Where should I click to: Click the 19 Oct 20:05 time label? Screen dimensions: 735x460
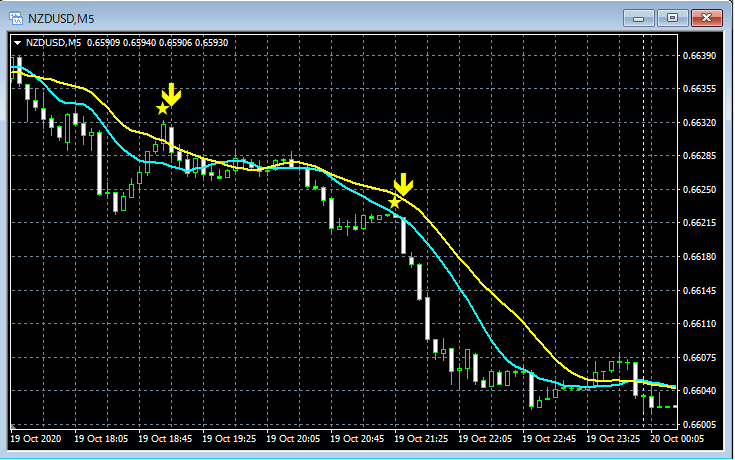click(293, 438)
